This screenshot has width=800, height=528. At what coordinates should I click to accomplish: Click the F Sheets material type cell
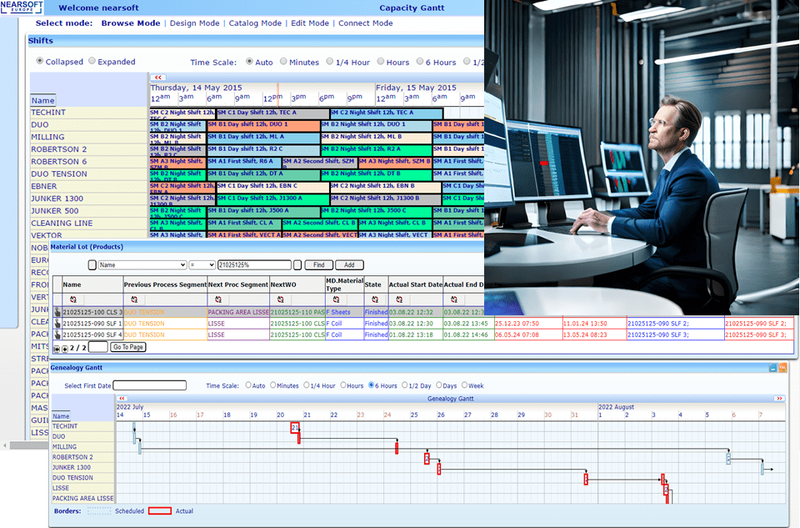344,312
